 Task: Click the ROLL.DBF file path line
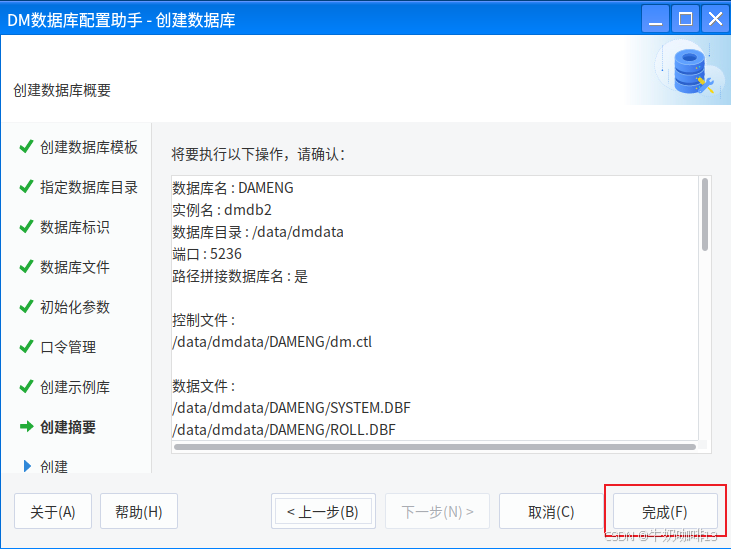click(284, 430)
